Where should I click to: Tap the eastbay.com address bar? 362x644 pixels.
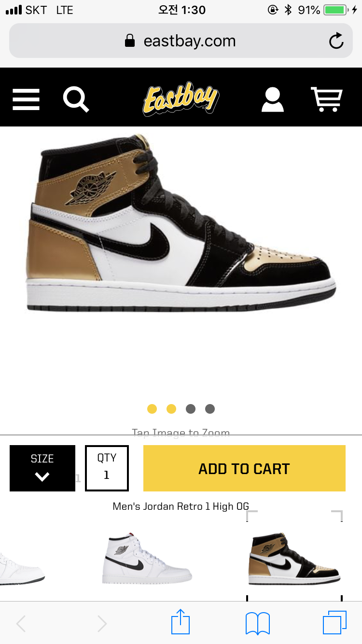point(181,41)
